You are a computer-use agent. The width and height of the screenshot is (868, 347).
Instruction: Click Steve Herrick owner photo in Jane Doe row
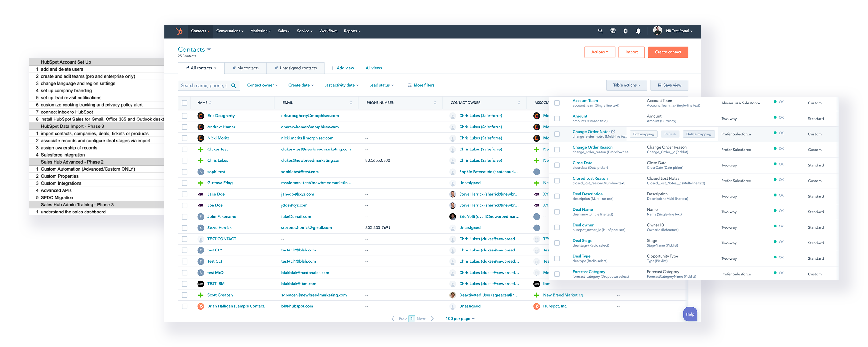click(453, 194)
